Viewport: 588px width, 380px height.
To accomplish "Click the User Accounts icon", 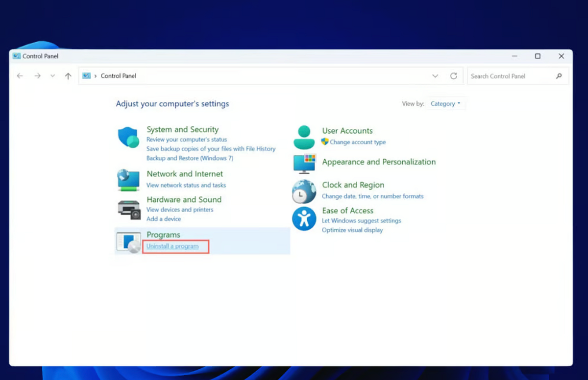I will tap(304, 136).
